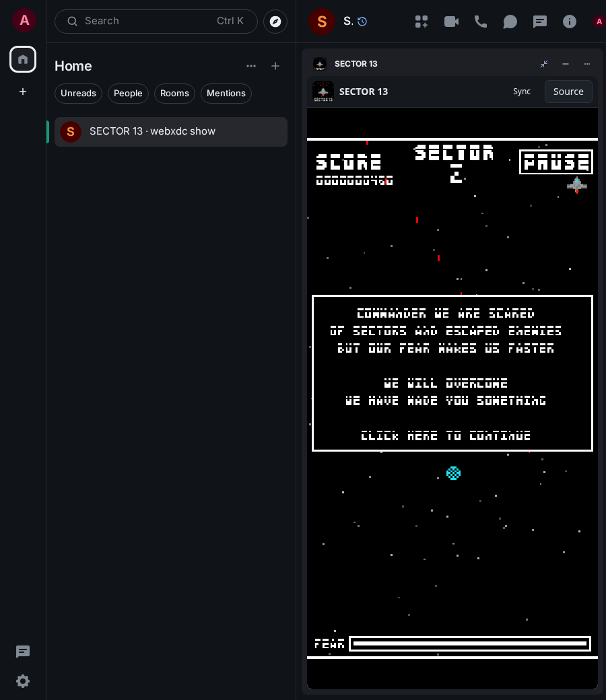
Task: Click the FEAR meter bar
Action: [470, 643]
